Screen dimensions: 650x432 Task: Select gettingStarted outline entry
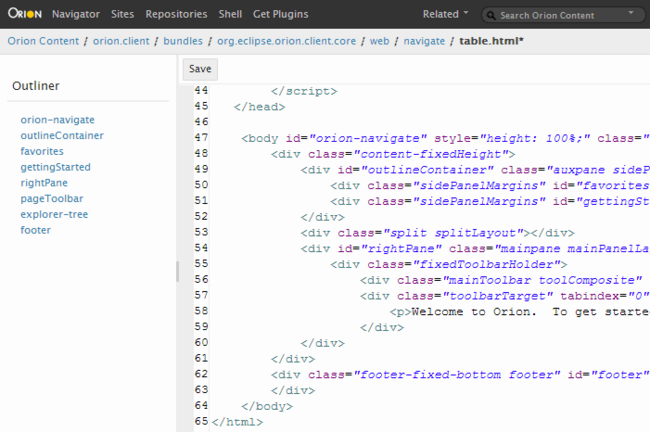[x=56, y=167]
